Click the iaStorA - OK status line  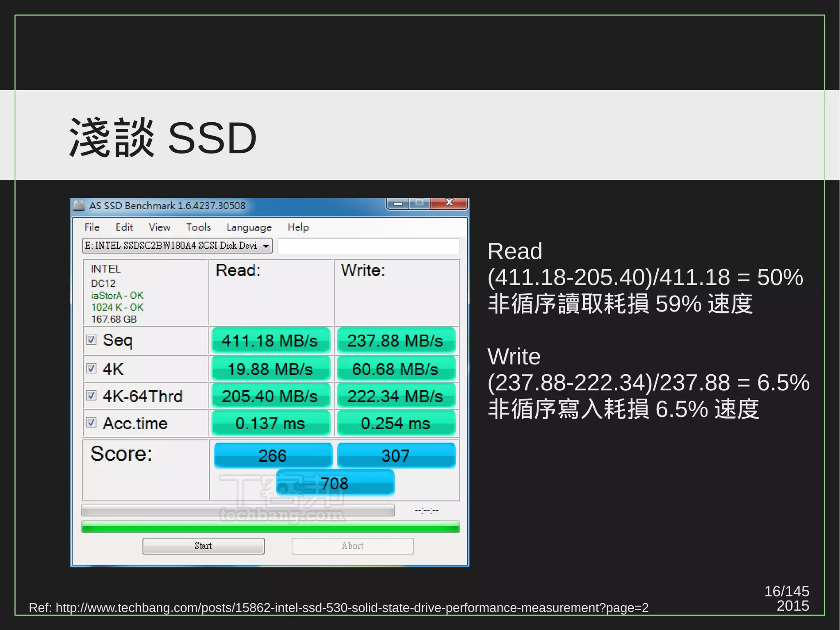[x=117, y=296]
